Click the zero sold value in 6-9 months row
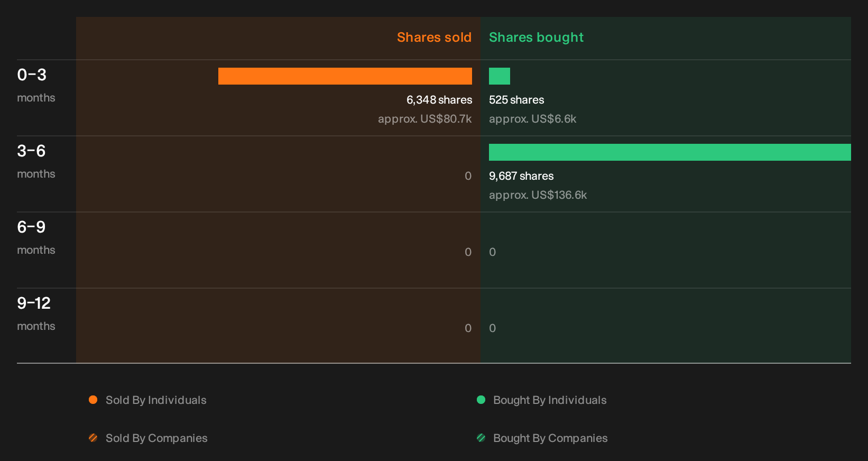Image resolution: width=868 pixels, height=461 pixels. (x=468, y=252)
